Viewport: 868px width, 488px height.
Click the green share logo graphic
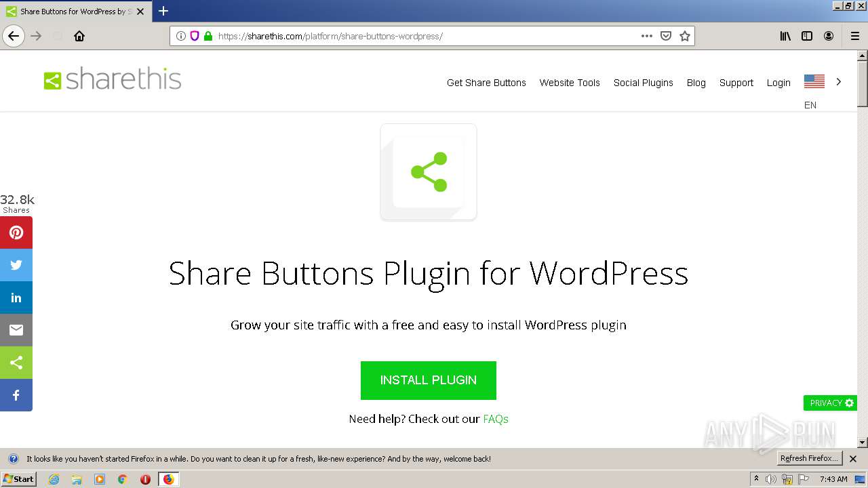[429, 172]
